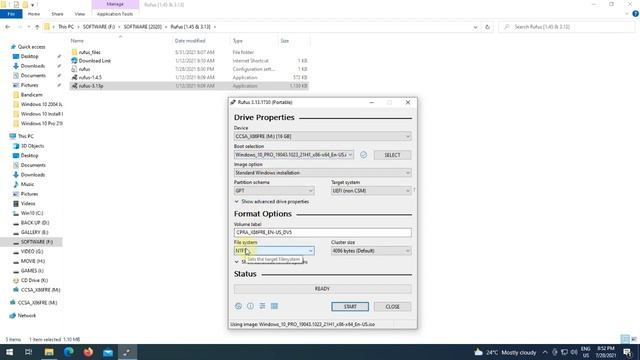This screenshot has width=640, height=360.
Task: Navigate to This PC breadcrumb
Action: click(66, 27)
